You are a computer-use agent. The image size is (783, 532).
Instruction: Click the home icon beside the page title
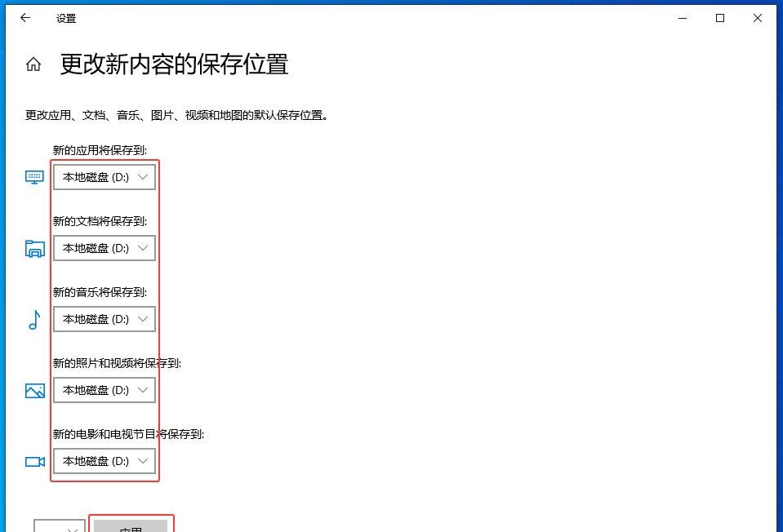(33, 64)
